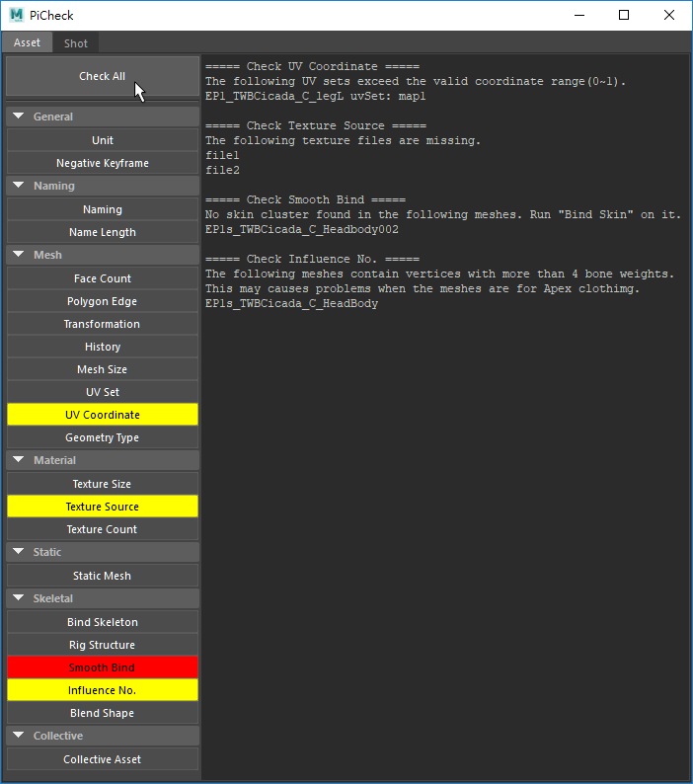Run the Rig Structure check
Viewport: 693px width, 784px height.
tap(103, 645)
